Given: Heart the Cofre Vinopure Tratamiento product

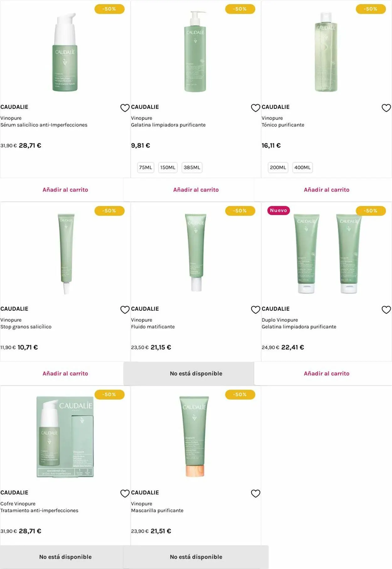Looking at the screenshot, I should 125,493.
